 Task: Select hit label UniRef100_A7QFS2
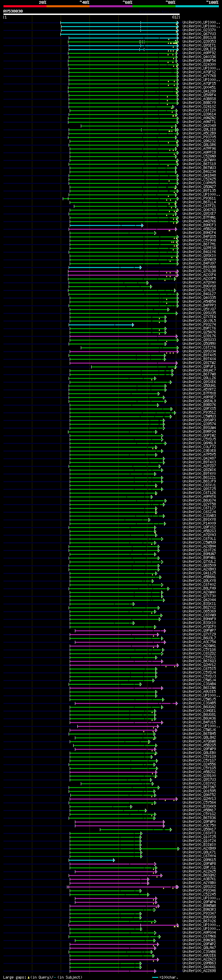pyautogui.click(x=199, y=72)
